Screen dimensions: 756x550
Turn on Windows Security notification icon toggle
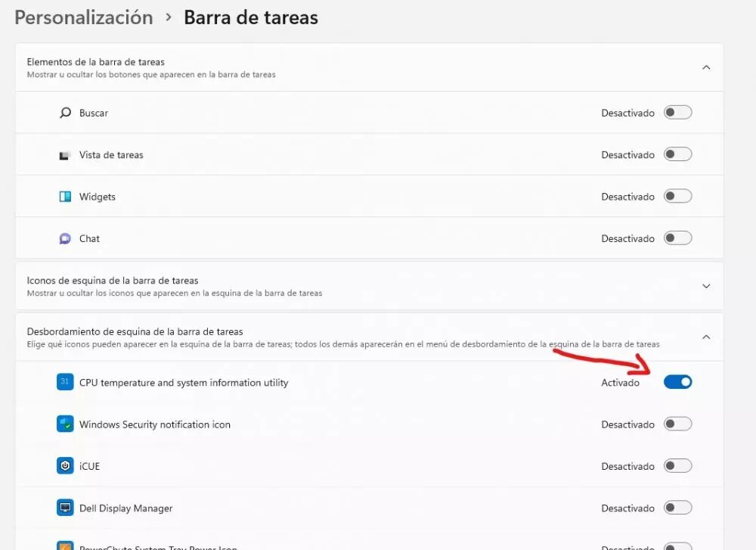click(677, 424)
